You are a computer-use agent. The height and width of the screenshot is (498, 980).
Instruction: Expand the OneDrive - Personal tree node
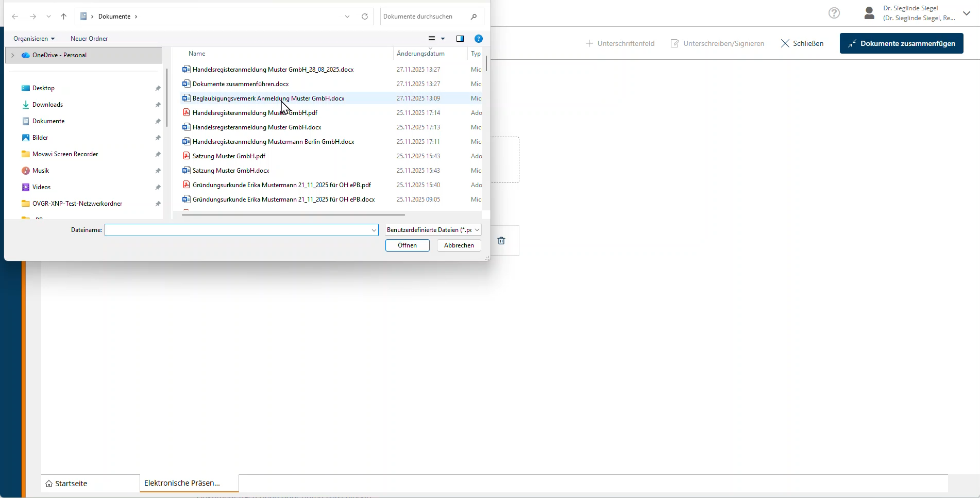tap(12, 55)
